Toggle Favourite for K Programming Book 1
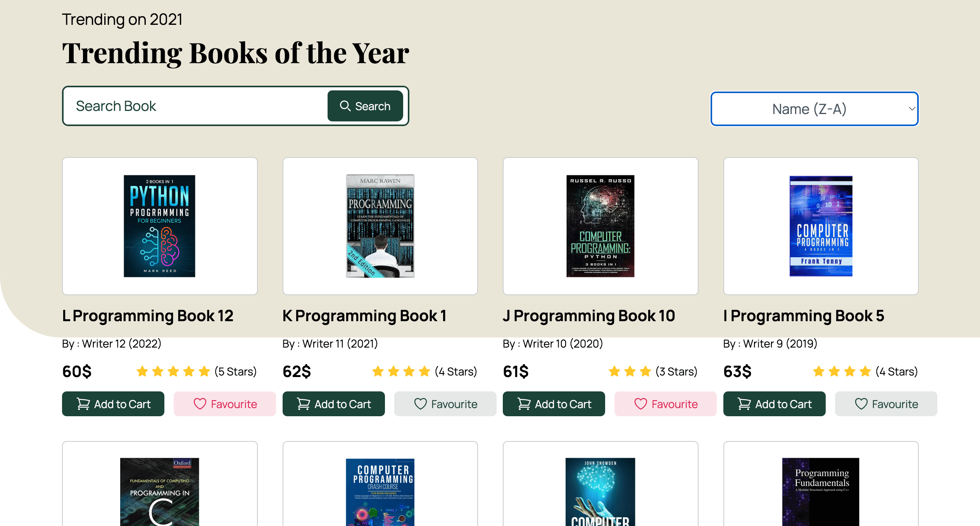The height and width of the screenshot is (526, 980). [445, 404]
